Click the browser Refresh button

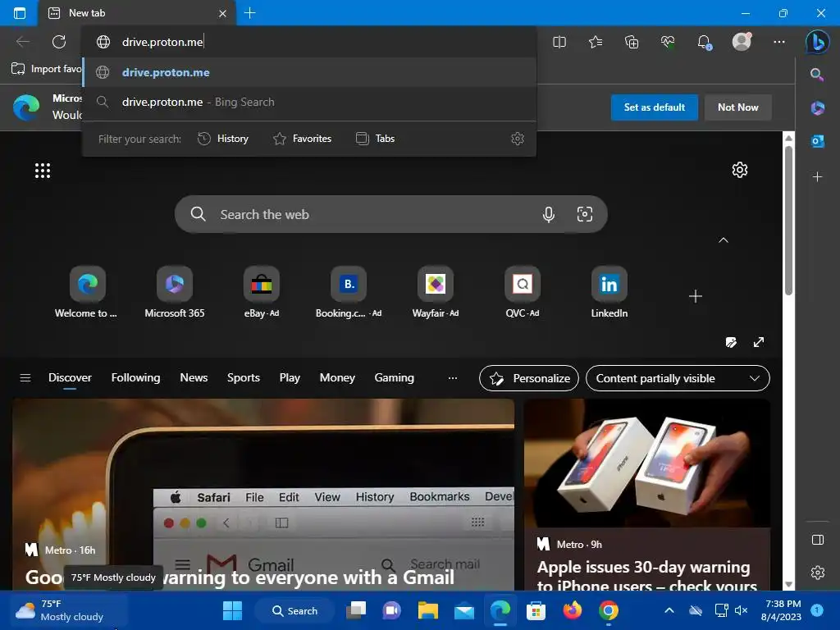59,42
